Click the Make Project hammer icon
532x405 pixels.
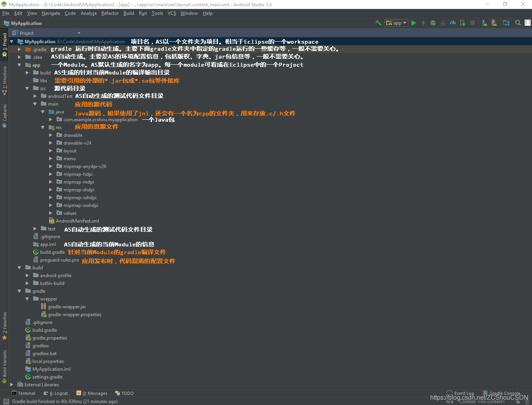378,23
